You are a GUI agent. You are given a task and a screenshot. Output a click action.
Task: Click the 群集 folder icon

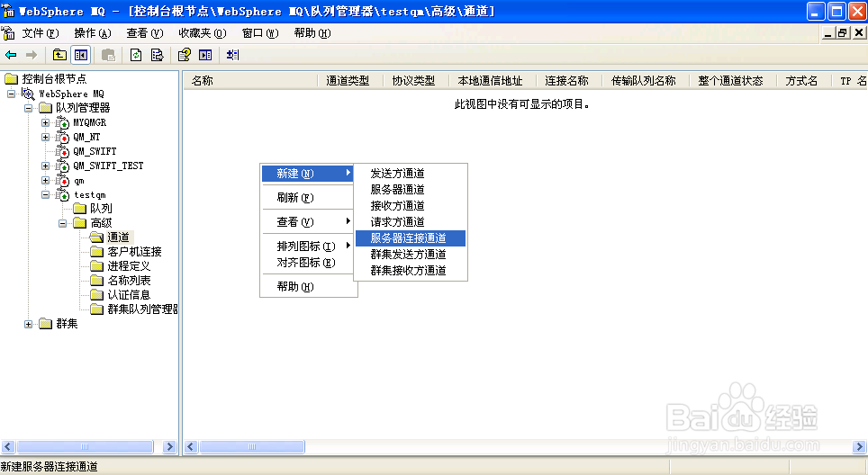click(45, 324)
